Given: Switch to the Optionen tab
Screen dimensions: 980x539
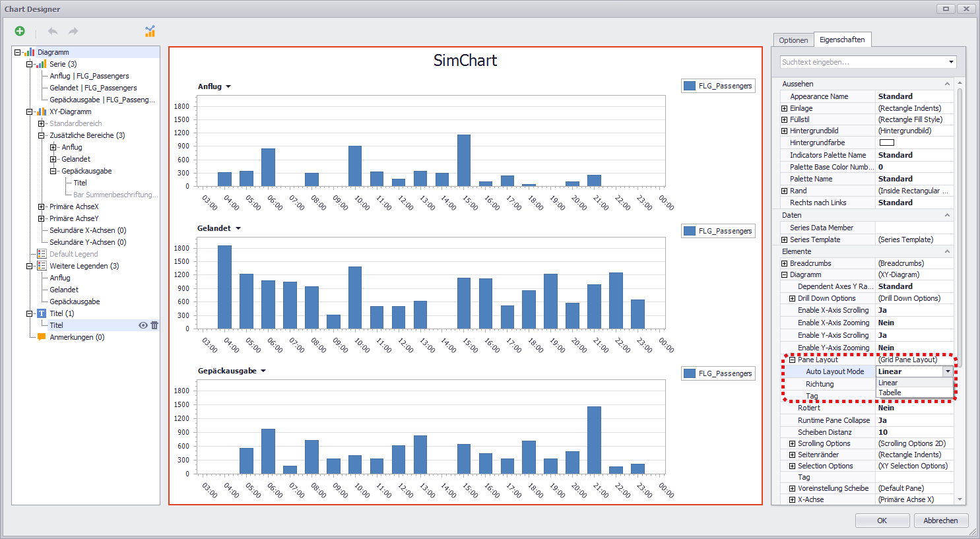Looking at the screenshot, I should 793,40.
